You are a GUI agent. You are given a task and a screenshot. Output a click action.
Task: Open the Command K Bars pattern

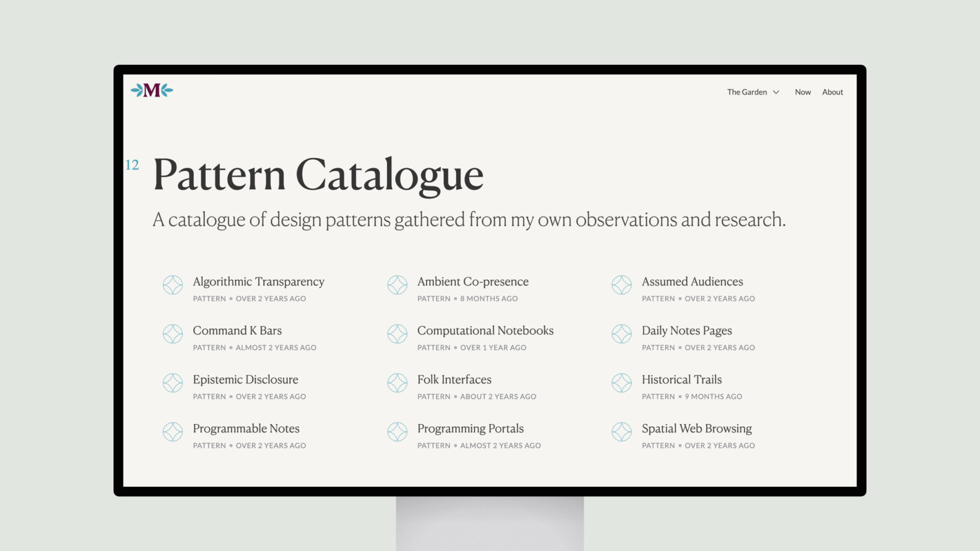point(237,331)
